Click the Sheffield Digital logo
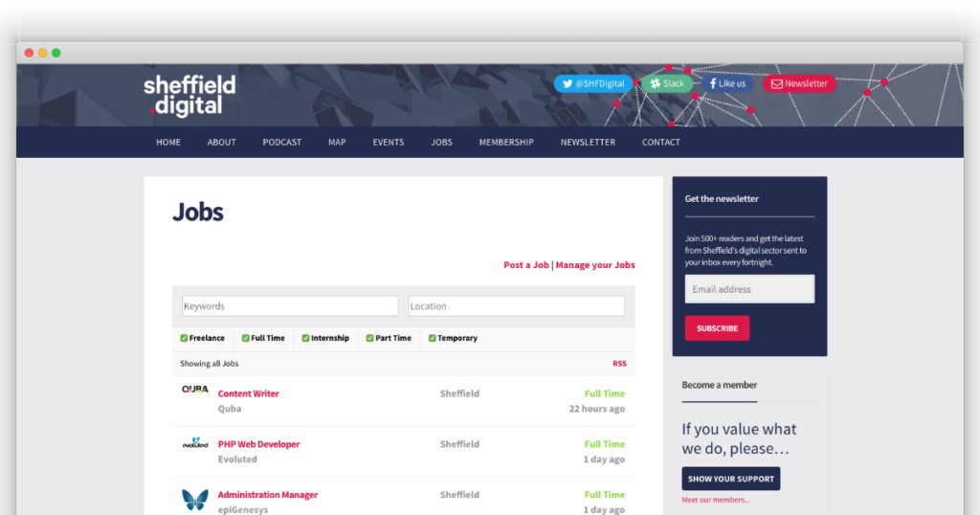This screenshot has width=980, height=515. tap(189, 96)
